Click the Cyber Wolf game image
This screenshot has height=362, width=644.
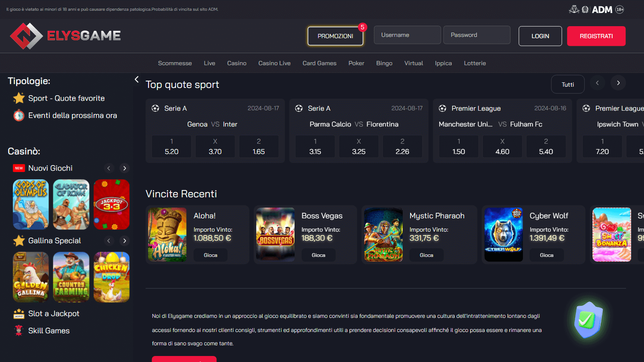(504, 235)
